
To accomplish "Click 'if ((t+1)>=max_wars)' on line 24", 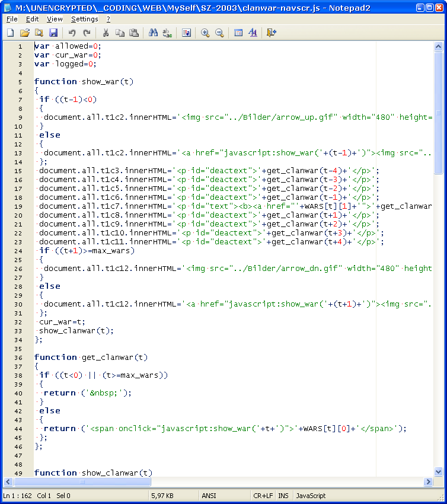I will tap(87, 251).
